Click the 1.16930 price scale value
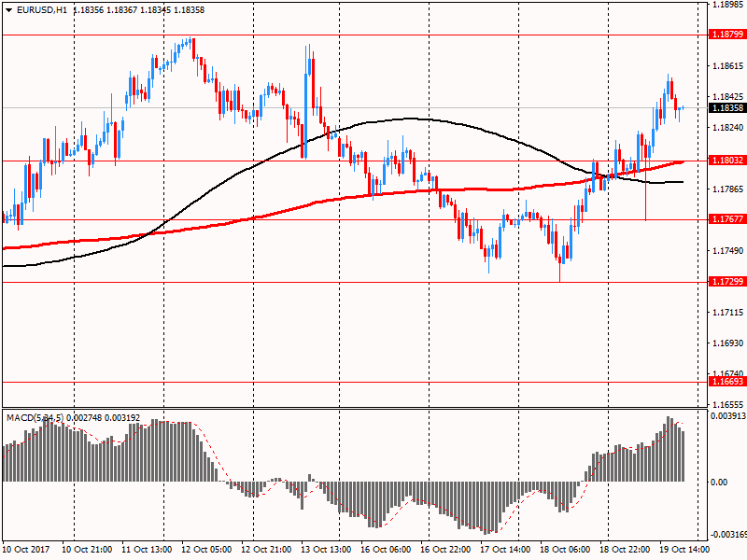The height and width of the screenshot is (560, 747). click(728, 343)
